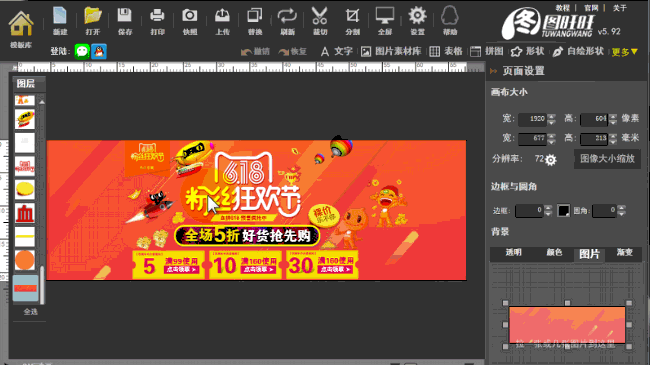The image size is (650, 365).
Task: Select the orange circle layer thumbnail
Action: point(25,260)
